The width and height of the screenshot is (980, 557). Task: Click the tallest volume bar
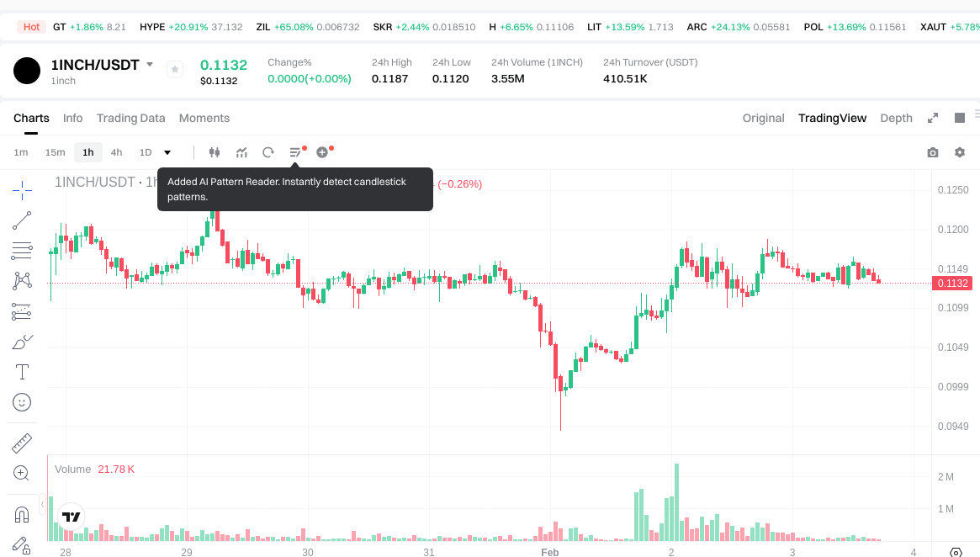(676, 502)
